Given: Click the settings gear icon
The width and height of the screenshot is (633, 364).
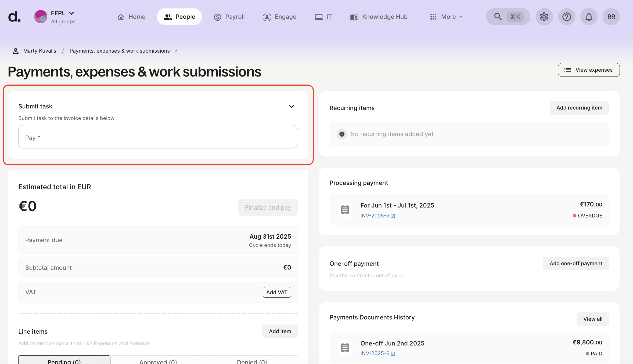Looking at the screenshot, I should pos(544,17).
